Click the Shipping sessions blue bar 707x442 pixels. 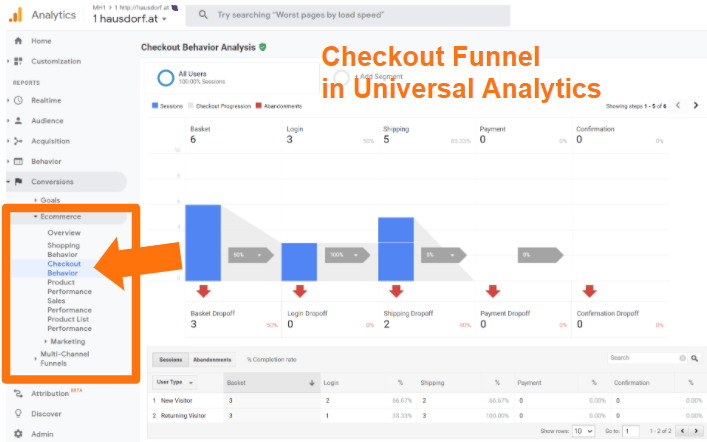click(396, 249)
